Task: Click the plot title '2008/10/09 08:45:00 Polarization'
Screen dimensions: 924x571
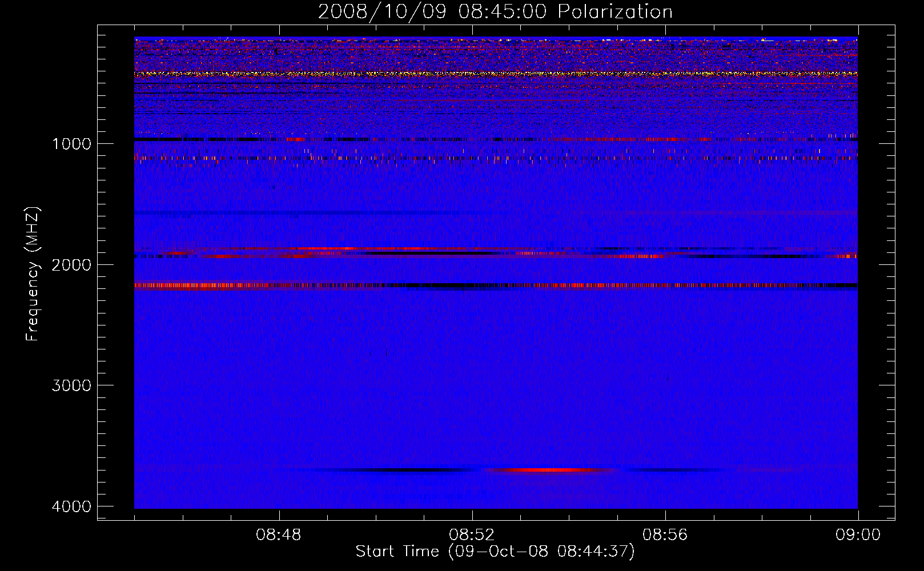Action: (x=495, y=11)
